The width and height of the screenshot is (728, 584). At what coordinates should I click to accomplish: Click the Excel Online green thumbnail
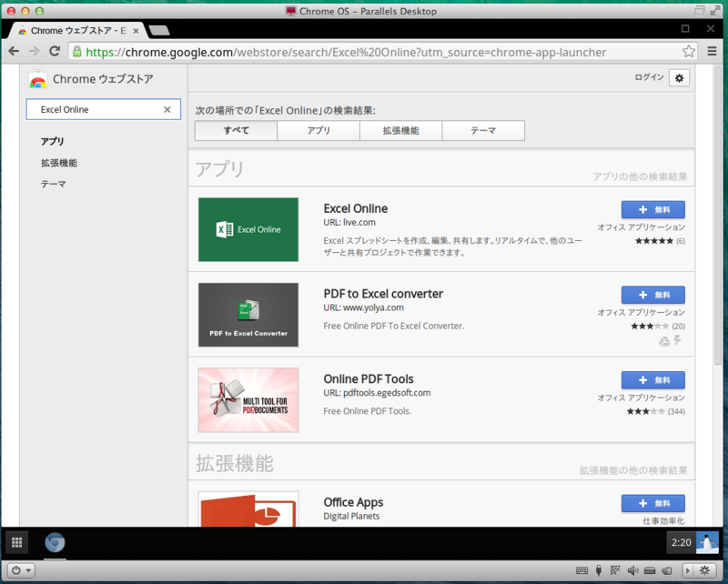click(x=248, y=229)
